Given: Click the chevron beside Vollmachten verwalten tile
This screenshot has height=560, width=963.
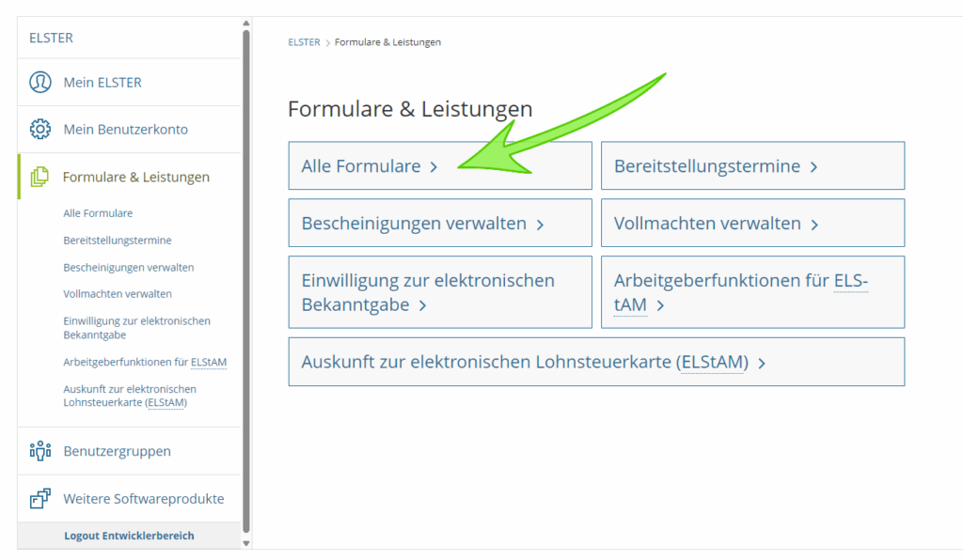Looking at the screenshot, I should click(x=814, y=225).
